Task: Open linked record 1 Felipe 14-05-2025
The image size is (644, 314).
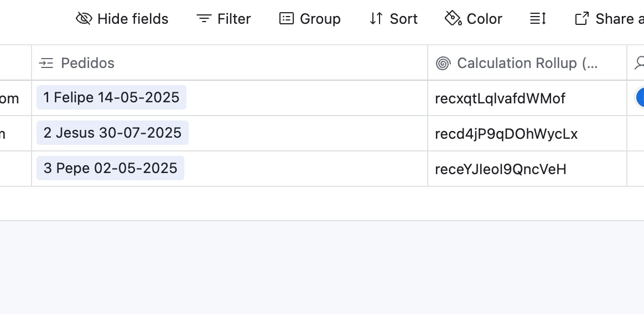Action: click(x=111, y=98)
